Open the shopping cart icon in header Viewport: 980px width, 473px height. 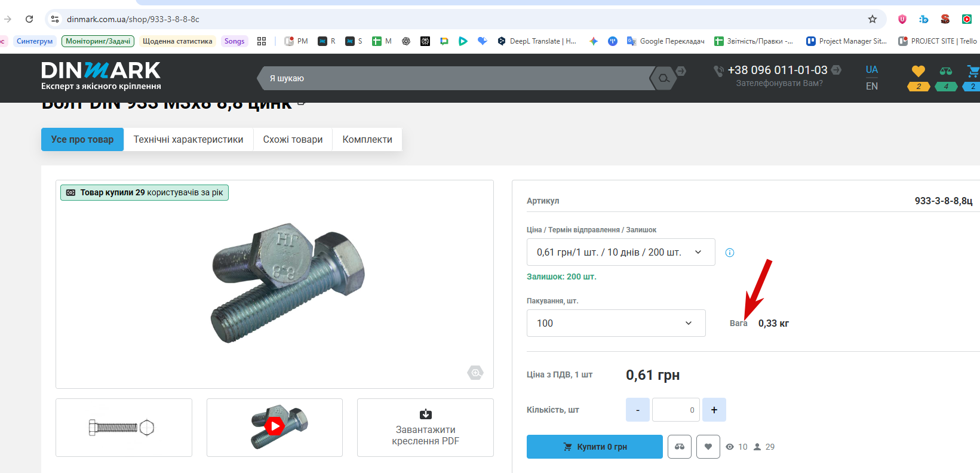(973, 72)
